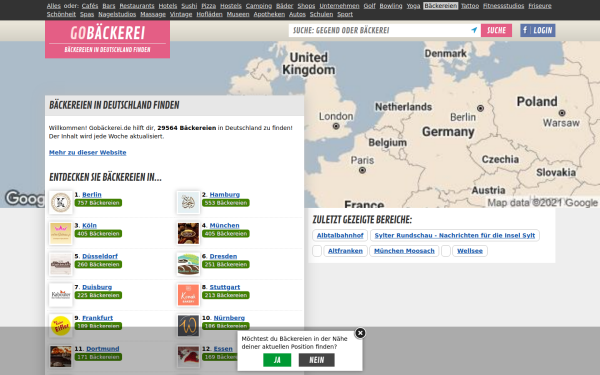Click the Berlin marker on the map
The width and height of the screenshot is (600, 375).
coord(480,108)
